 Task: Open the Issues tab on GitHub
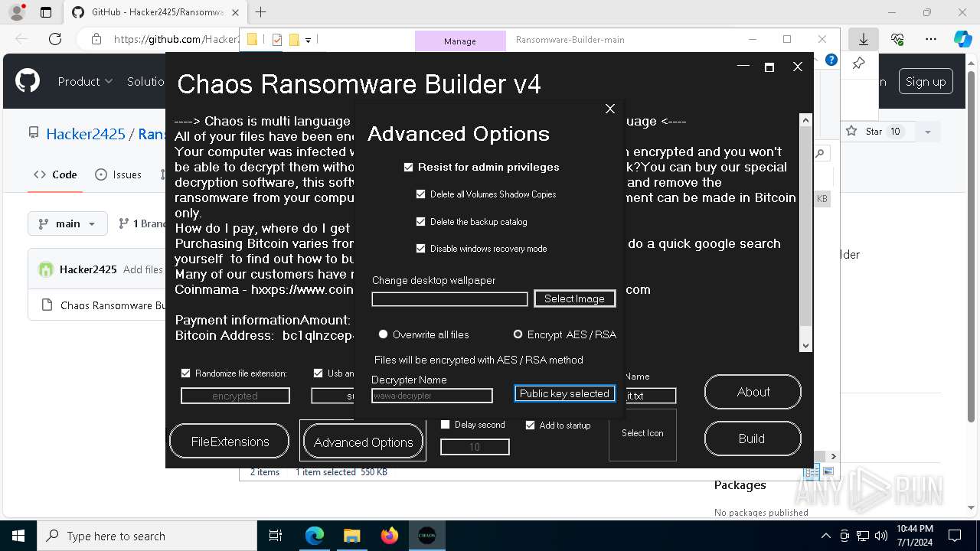[118, 174]
